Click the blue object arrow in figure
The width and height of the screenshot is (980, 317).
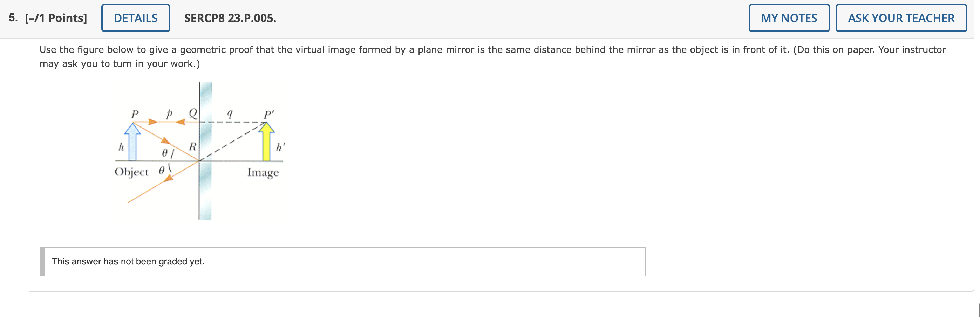pos(132,142)
